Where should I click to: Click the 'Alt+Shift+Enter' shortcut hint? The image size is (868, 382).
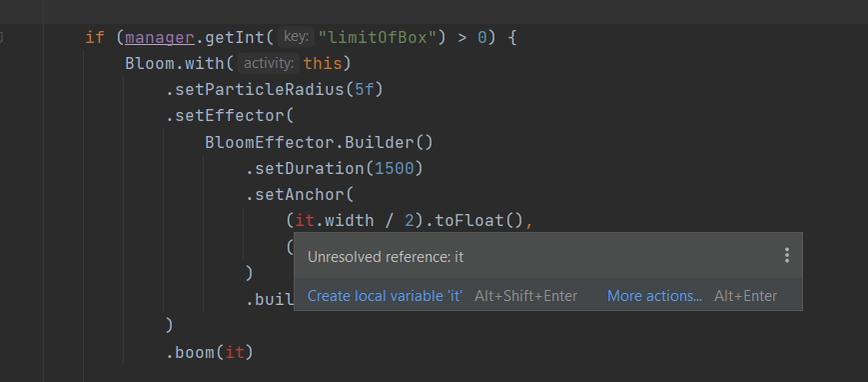525,296
